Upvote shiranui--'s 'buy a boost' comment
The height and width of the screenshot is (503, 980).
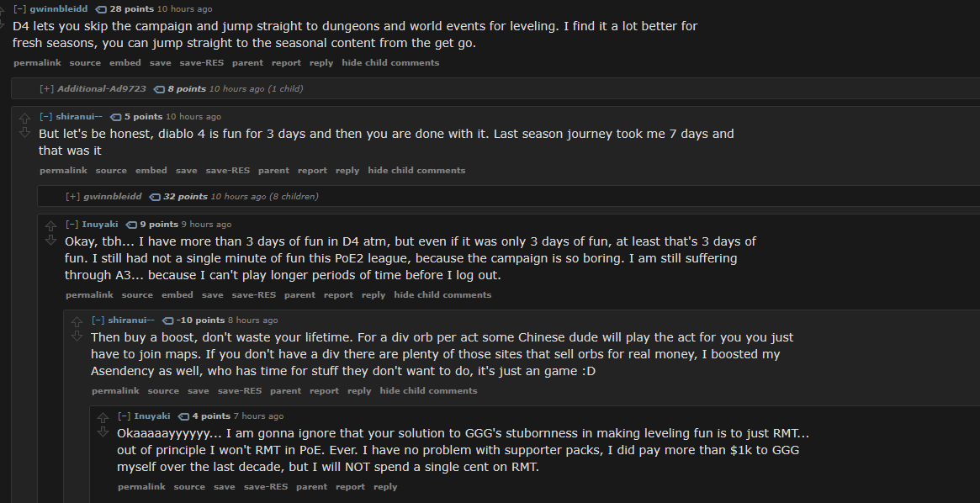[77, 322]
